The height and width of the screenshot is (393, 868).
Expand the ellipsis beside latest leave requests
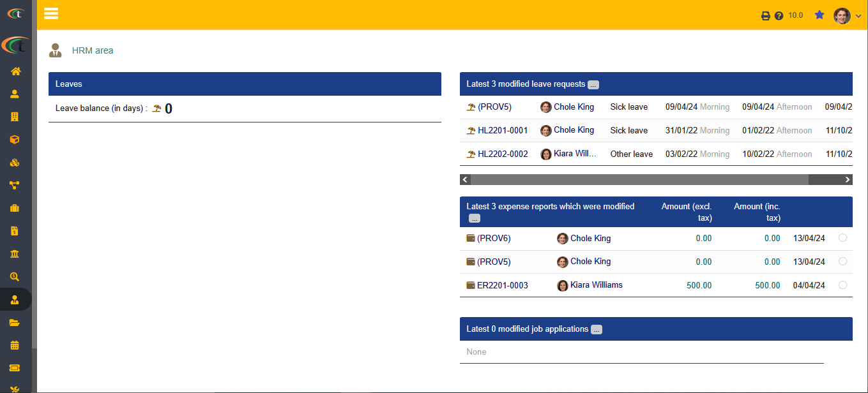[593, 84]
